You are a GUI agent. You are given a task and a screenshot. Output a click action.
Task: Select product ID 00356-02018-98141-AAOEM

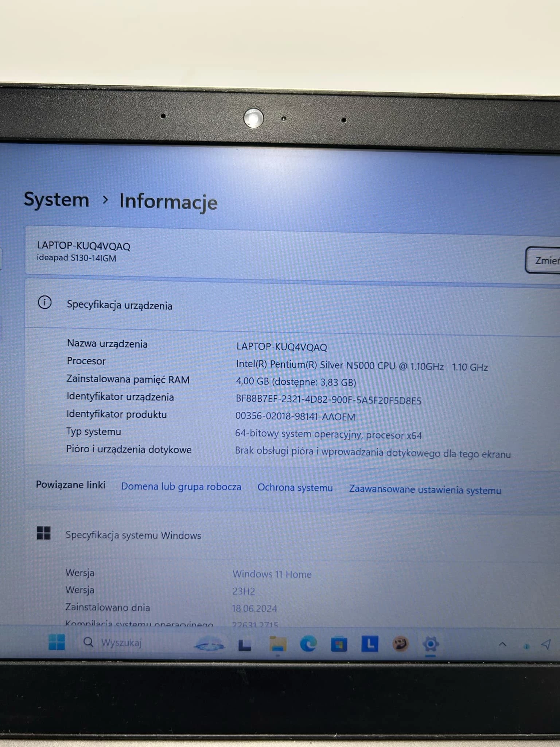(295, 416)
